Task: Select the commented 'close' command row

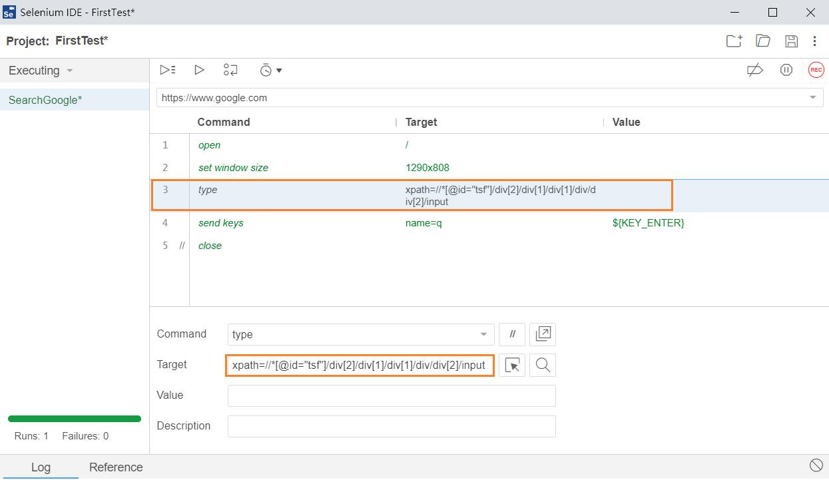Action: (x=489, y=246)
